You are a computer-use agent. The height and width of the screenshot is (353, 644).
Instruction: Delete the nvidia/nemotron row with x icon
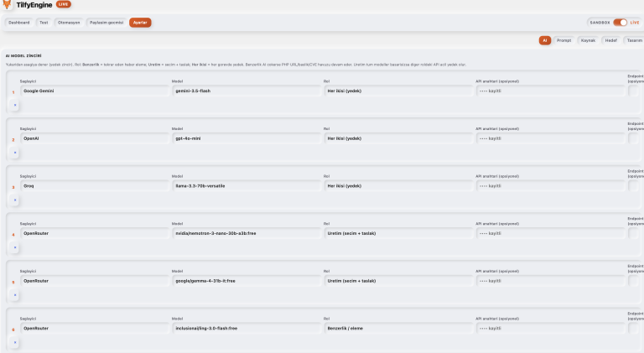pyautogui.click(x=15, y=247)
